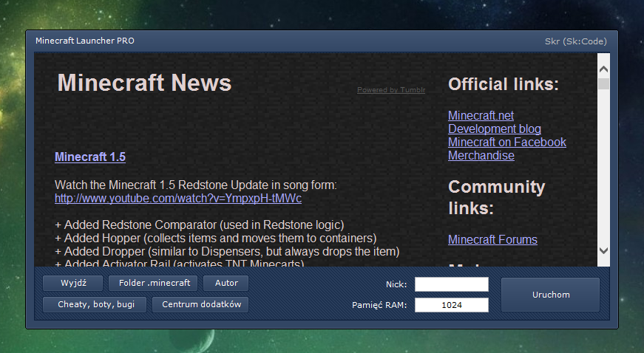This screenshot has width=644, height=353.
Task: Open the Merchandise link
Action: (x=481, y=155)
